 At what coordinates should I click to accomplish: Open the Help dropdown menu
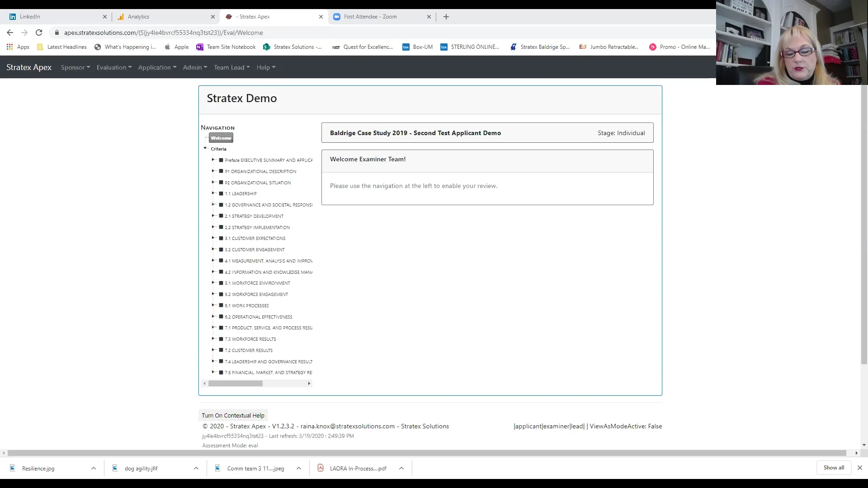coord(266,67)
